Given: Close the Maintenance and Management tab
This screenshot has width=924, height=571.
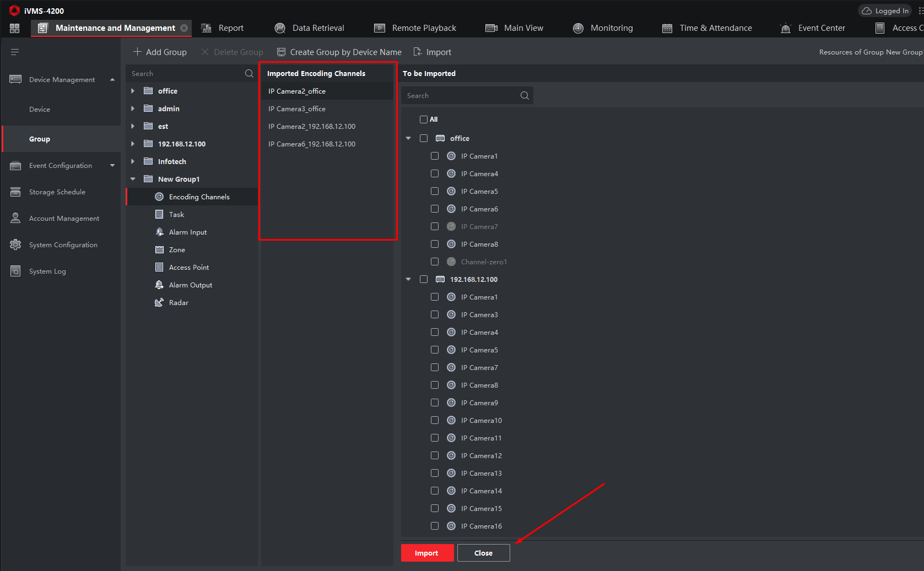Looking at the screenshot, I should [x=184, y=28].
